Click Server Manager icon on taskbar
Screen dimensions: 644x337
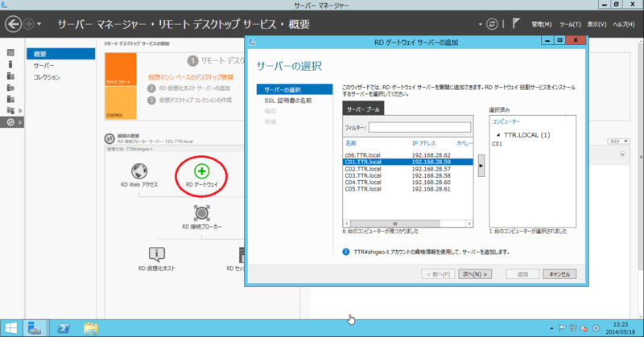tap(35, 328)
